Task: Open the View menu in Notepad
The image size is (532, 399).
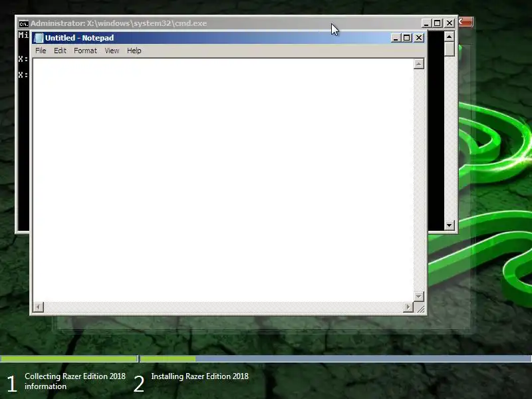Action: 112,51
